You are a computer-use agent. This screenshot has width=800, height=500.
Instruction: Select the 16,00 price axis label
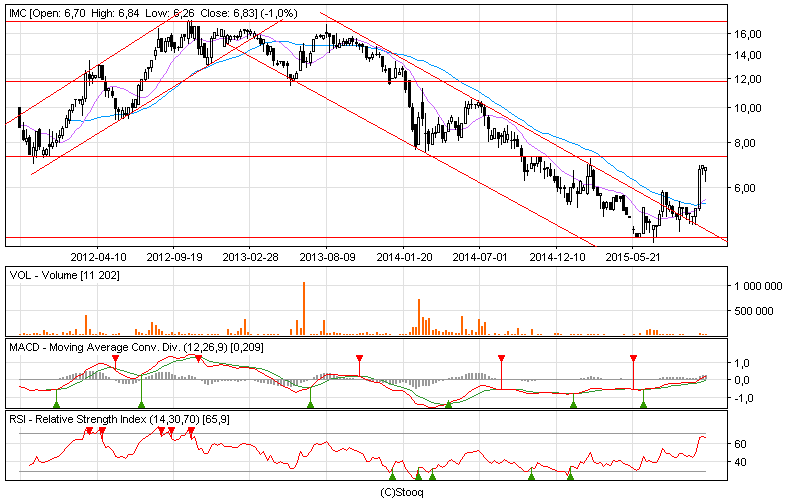pos(748,34)
